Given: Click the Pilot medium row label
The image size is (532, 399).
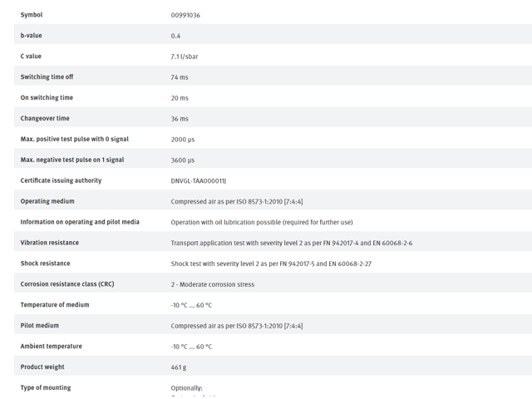Looking at the screenshot, I should tap(39, 325).
